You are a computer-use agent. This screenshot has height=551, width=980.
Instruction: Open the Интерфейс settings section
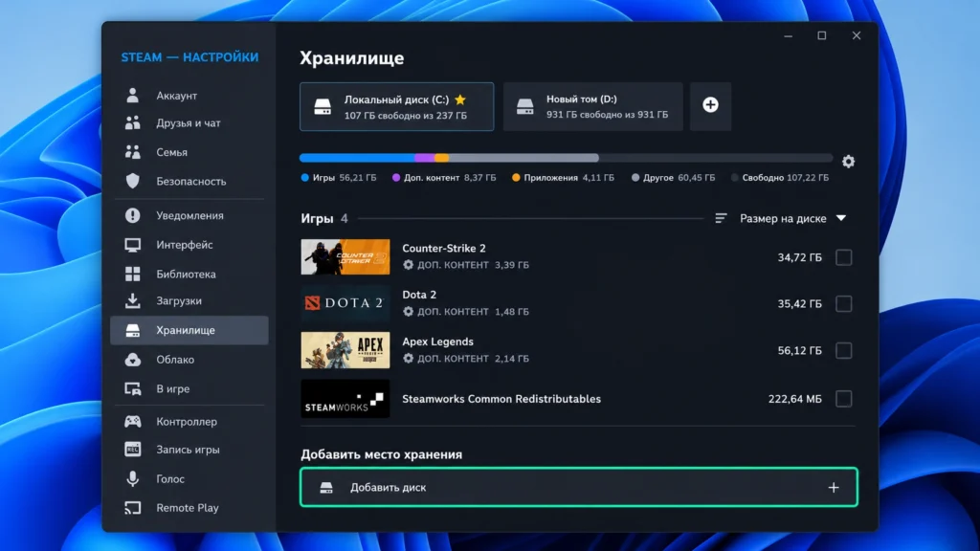[189, 245]
